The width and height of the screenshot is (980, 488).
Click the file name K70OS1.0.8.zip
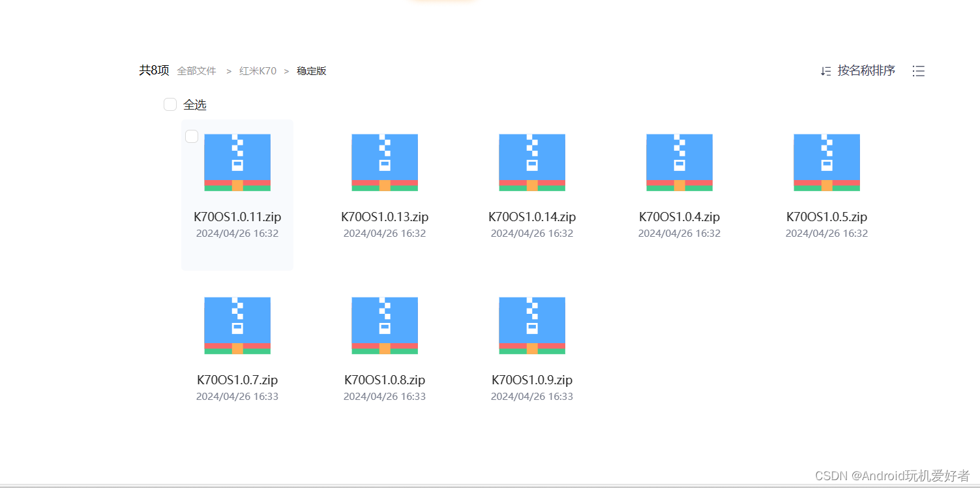pos(385,380)
